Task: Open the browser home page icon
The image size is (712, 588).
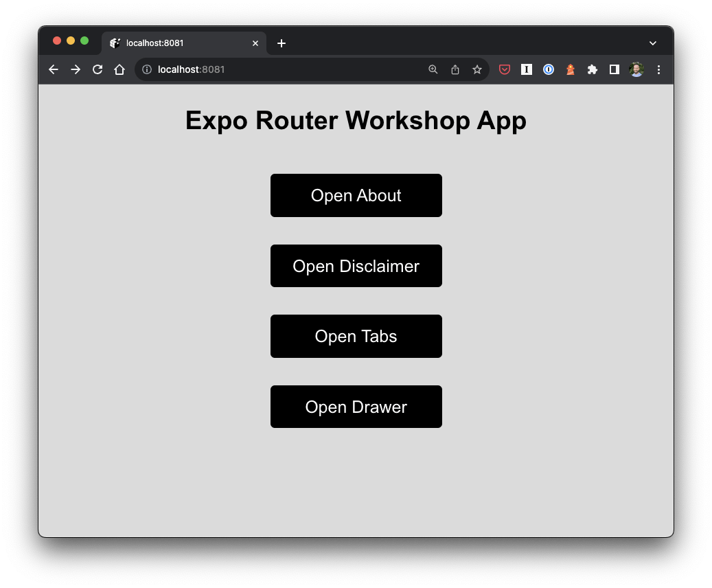Action: pos(119,69)
